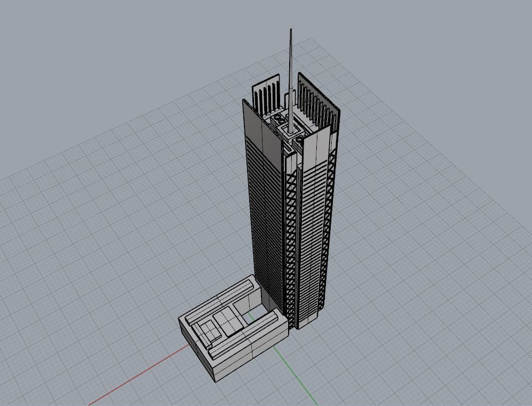Click the red X-axis line
This screenshot has height=406, width=532.
pos(139,375)
